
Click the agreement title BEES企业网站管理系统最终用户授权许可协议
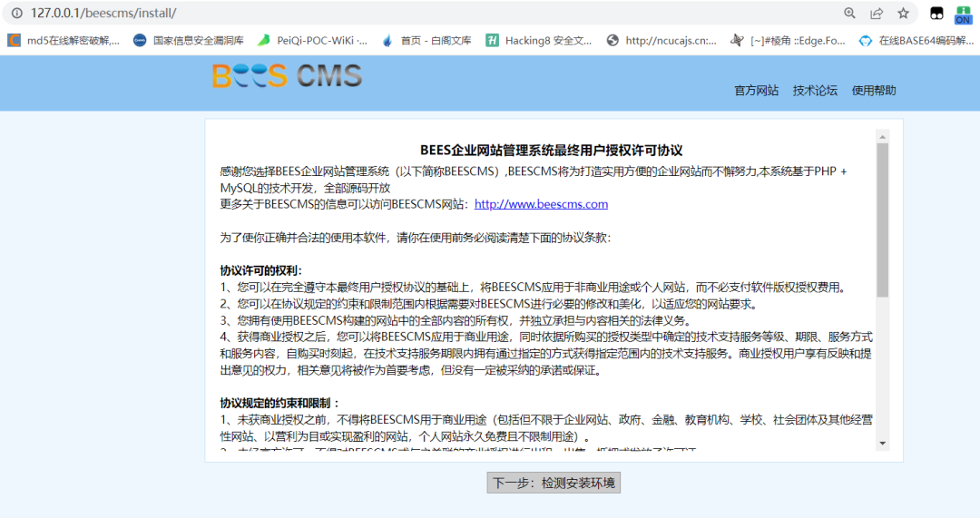click(552, 151)
